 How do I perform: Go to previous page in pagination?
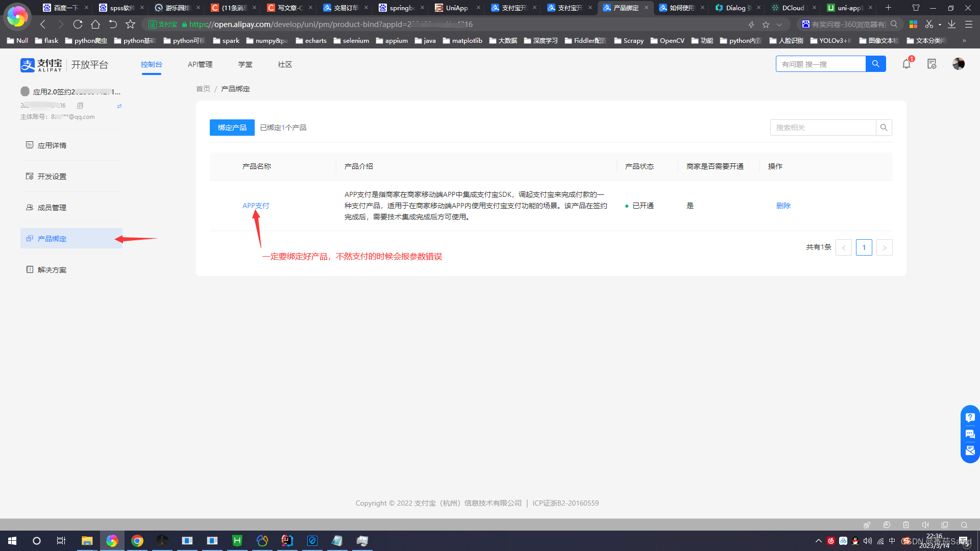[844, 247]
